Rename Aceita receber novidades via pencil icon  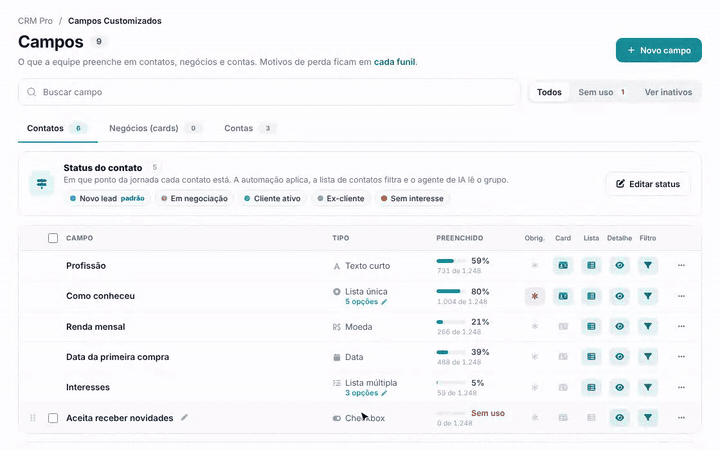click(184, 417)
